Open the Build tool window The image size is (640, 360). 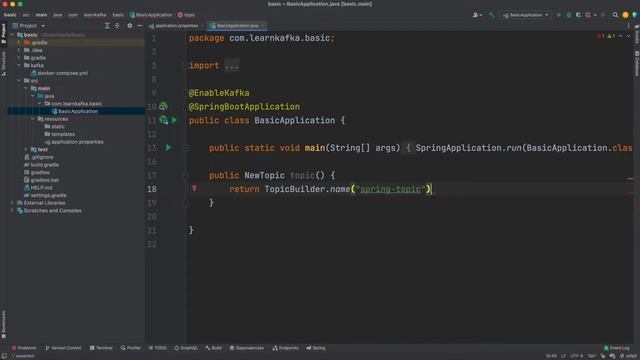coord(213,348)
